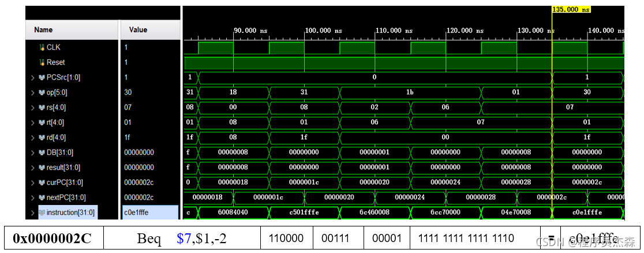Click the op[5:0] bus icon
The image size is (644, 253).
pos(42,92)
